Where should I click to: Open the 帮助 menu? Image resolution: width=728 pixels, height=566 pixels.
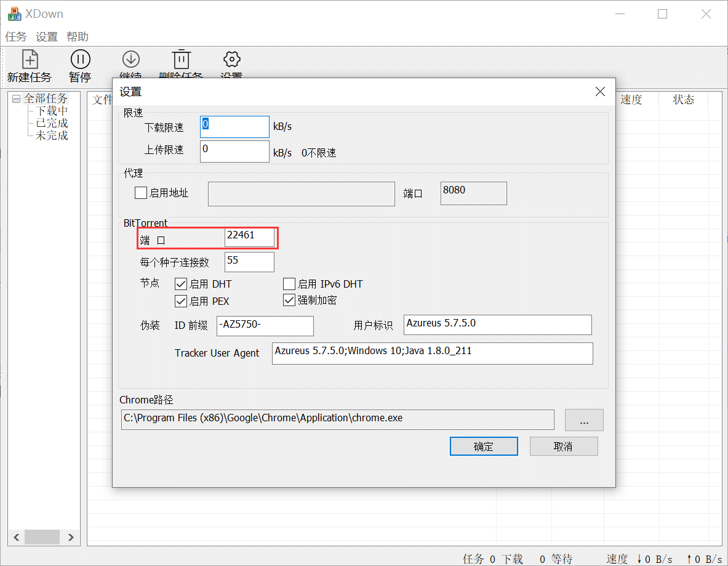click(x=78, y=36)
